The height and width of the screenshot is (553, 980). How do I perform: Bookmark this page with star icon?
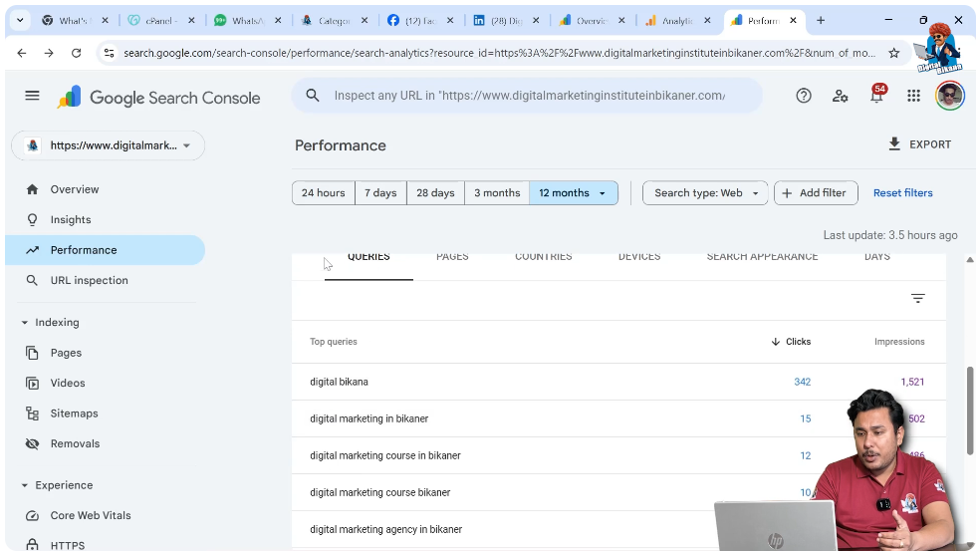pos(893,53)
